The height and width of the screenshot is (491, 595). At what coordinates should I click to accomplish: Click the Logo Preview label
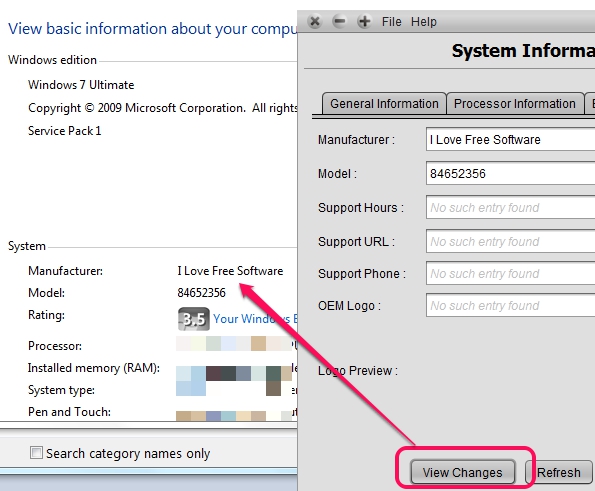click(x=357, y=370)
